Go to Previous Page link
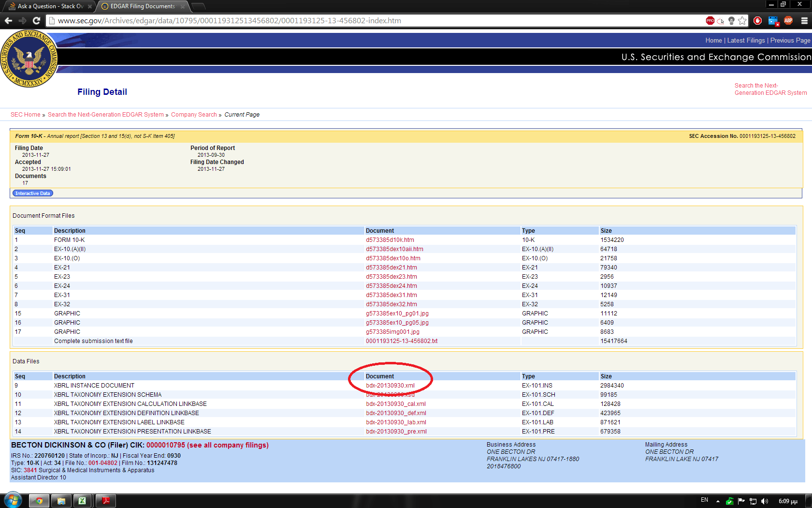Screen dimensions: 812x508 tap(790, 41)
